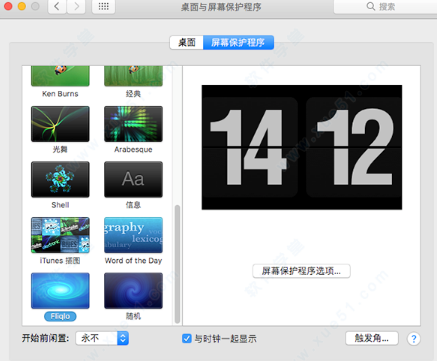Click the help question mark button
The height and width of the screenshot is (361, 437).
414,339
